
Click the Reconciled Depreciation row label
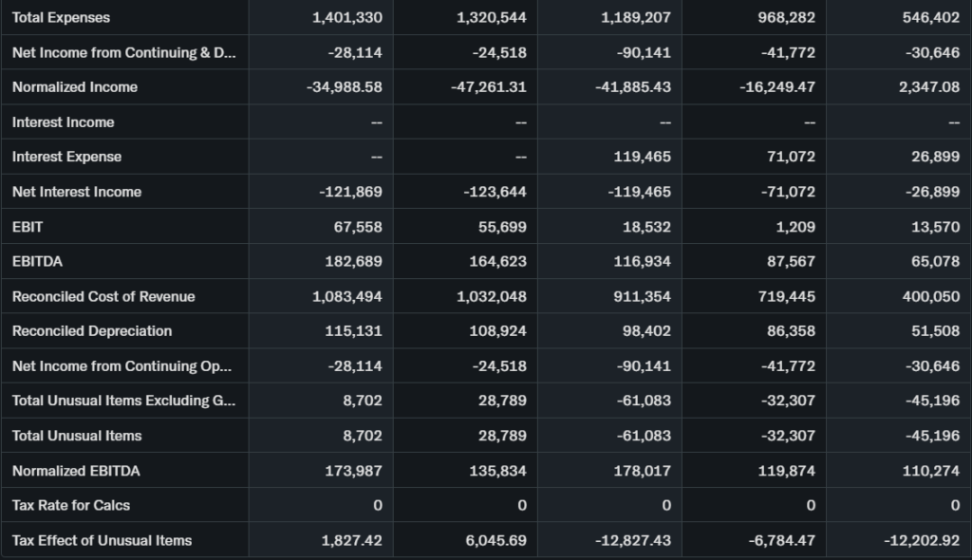tap(92, 331)
